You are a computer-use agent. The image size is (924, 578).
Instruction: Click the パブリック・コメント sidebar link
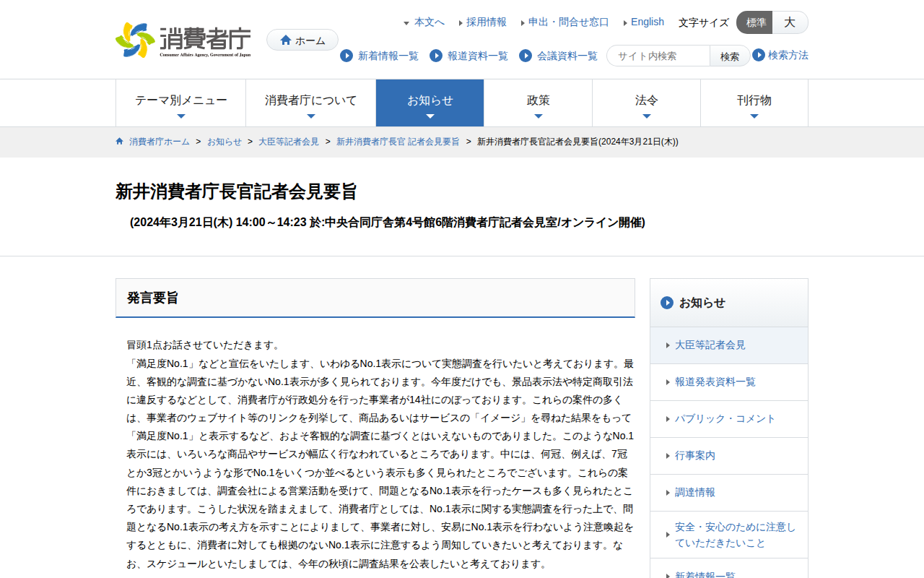[x=725, y=418]
